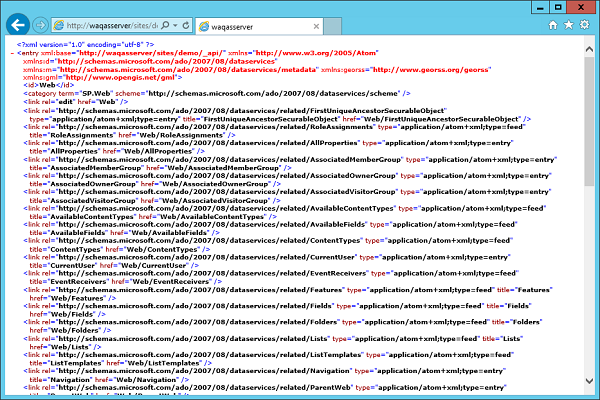Select the waqasserver tab
The height and width of the screenshot is (400, 600).
(x=259, y=26)
